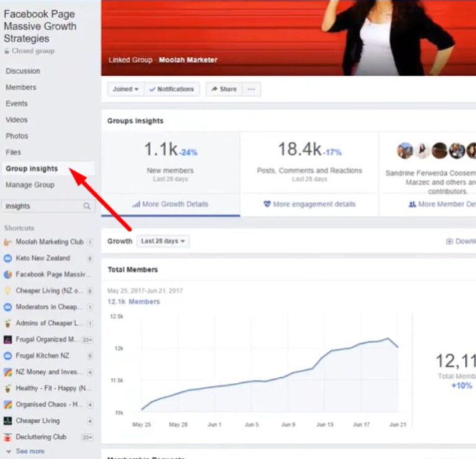Open the Last 28 days range dropdown
The width and height of the screenshot is (476, 459).
[x=163, y=241]
